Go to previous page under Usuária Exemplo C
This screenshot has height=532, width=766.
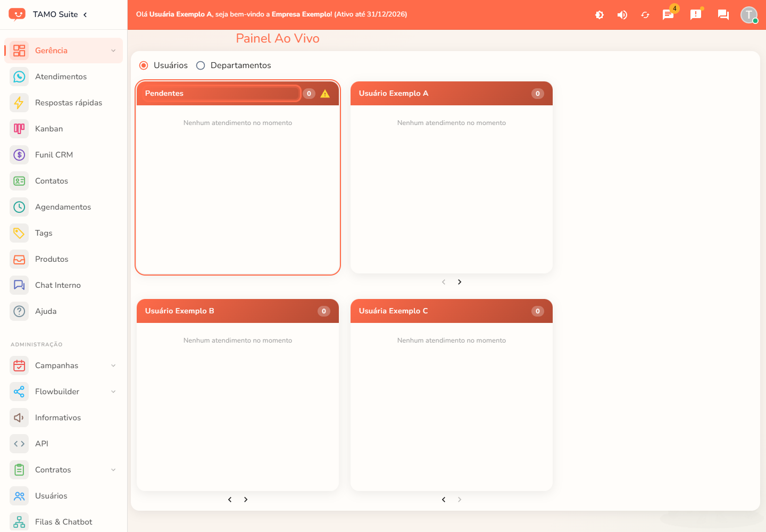click(x=444, y=500)
